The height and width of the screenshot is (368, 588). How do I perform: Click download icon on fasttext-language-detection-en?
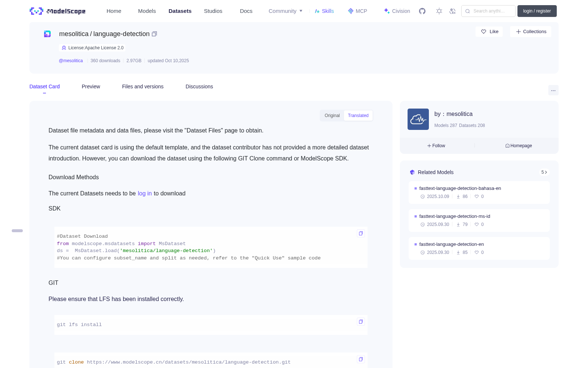[x=458, y=252]
